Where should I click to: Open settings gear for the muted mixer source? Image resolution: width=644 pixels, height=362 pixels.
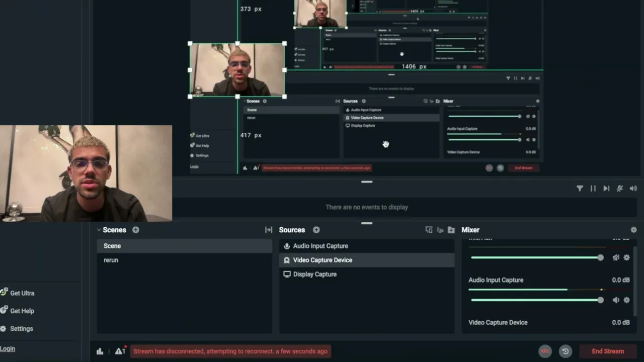pyautogui.click(x=626, y=257)
